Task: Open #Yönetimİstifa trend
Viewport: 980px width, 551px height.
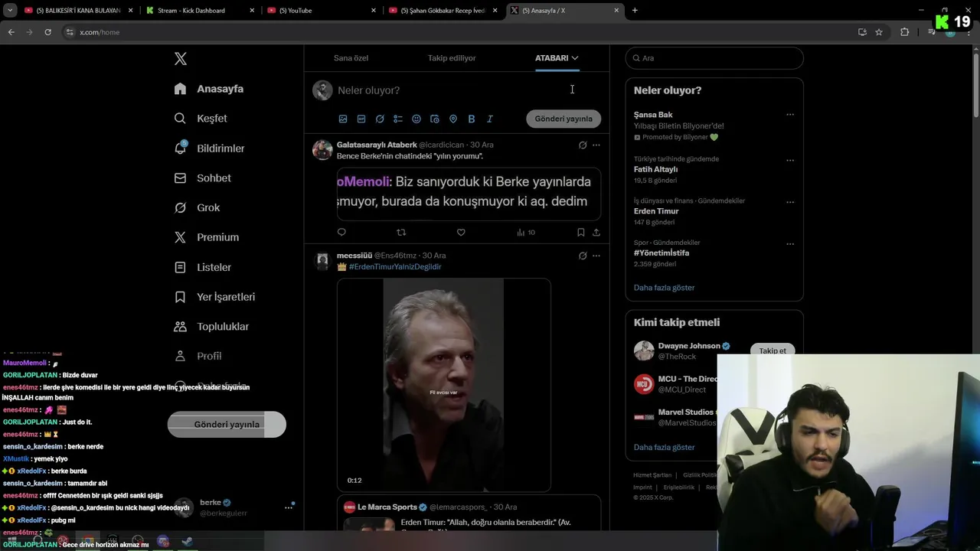Action: tap(661, 253)
